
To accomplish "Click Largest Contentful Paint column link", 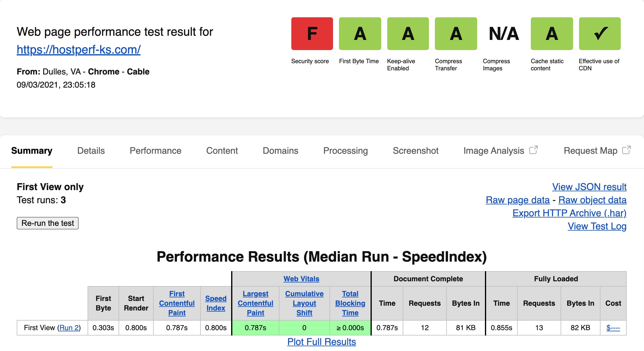I will coord(256,303).
